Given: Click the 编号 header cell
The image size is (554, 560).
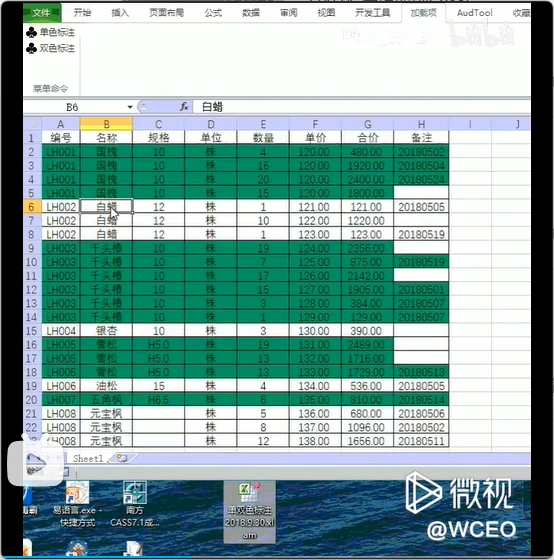Looking at the screenshot, I should [x=61, y=138].
